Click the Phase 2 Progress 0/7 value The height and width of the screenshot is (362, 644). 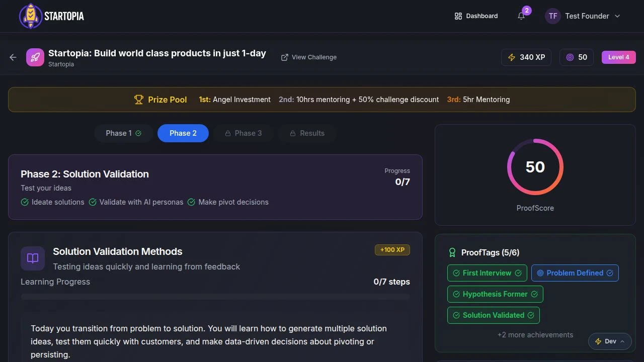pyautogui.click(x=403, y=182)
